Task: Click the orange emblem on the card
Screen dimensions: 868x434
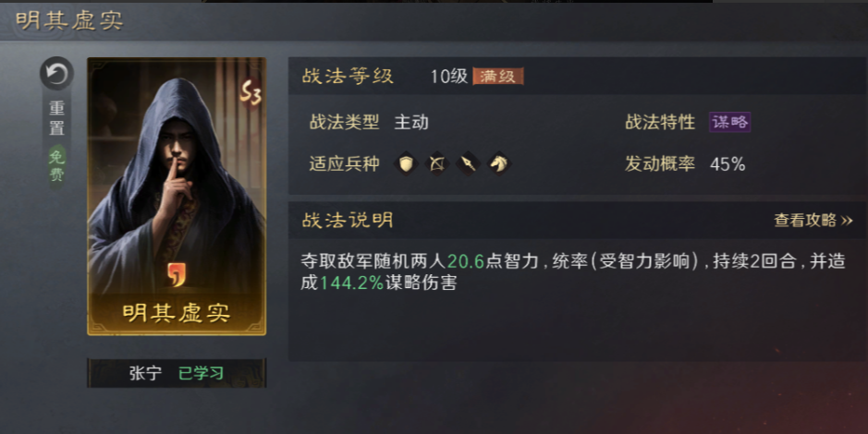Action: click(x=177, y=275)
